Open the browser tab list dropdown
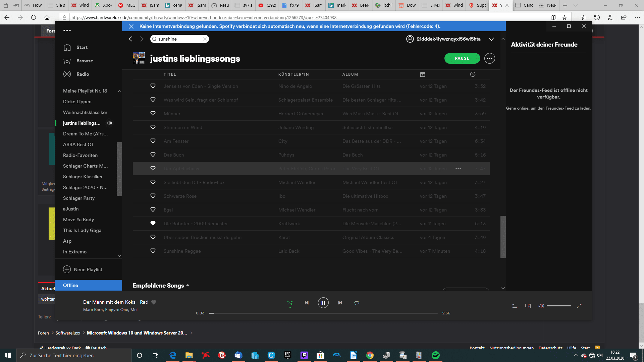This screenshot has height=362, width=644. point(576,5)
